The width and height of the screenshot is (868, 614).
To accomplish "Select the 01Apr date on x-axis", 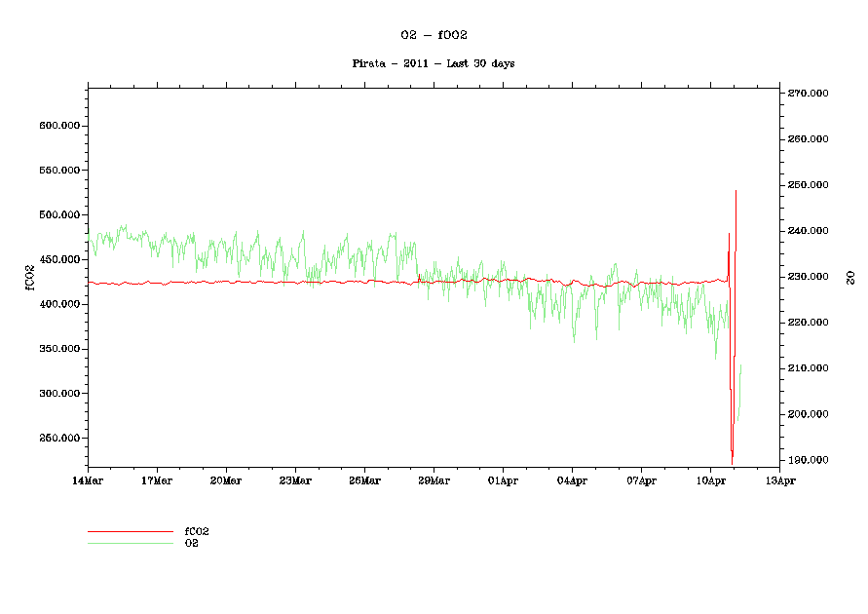I will point(503,480).
